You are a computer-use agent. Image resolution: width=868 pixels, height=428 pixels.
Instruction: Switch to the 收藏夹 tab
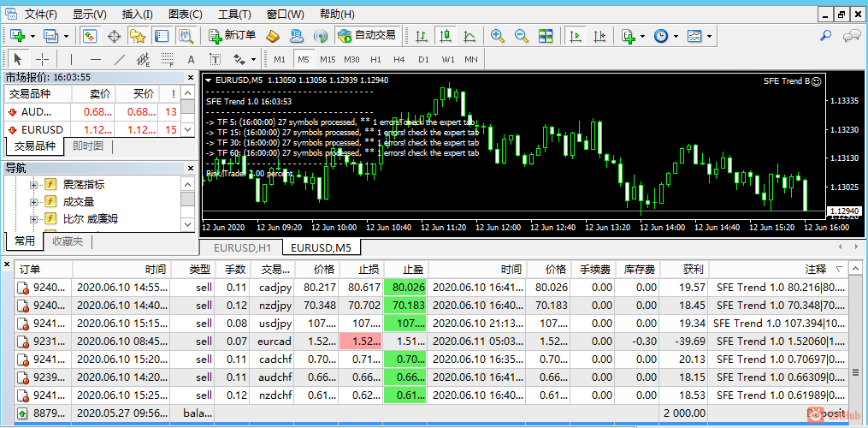coord(67,241)
